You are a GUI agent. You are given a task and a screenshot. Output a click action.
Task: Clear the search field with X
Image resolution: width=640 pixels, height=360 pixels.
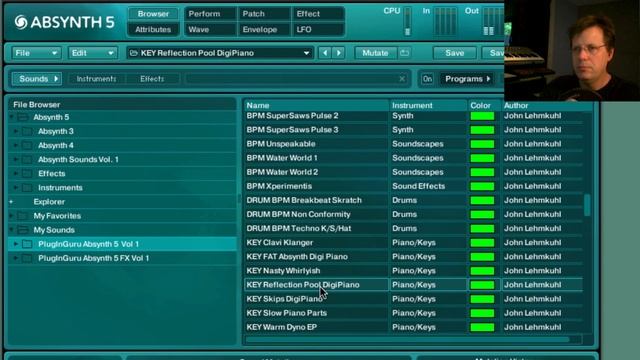pos(402,79)
